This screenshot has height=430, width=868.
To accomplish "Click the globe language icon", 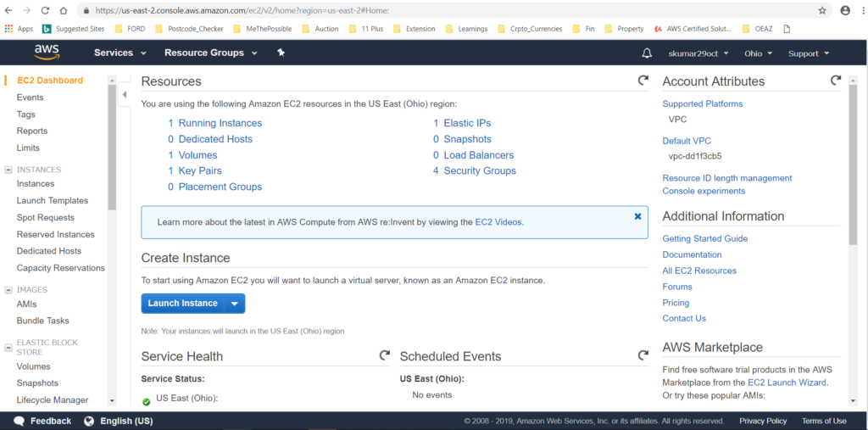I will click(x=89, y=421).
